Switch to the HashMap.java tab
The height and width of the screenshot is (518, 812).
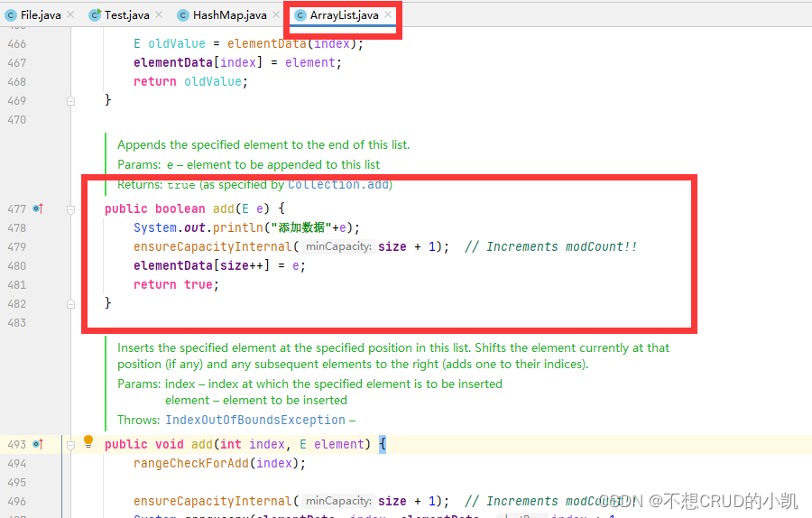229,15
